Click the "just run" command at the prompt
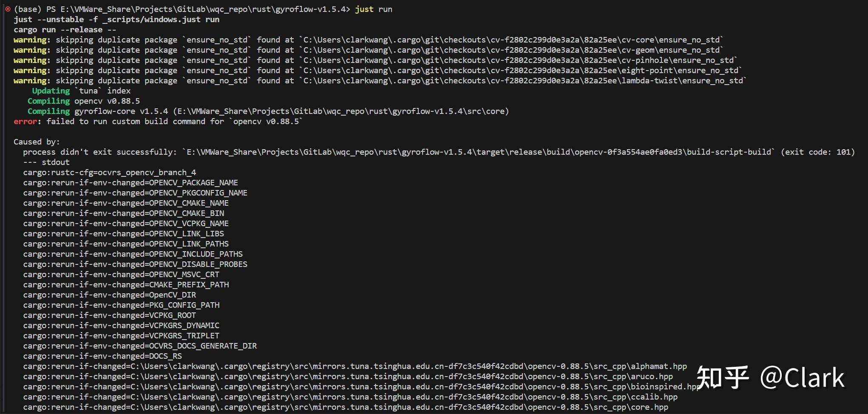This screenshot has height=414, width=868. tap(374, 9)
